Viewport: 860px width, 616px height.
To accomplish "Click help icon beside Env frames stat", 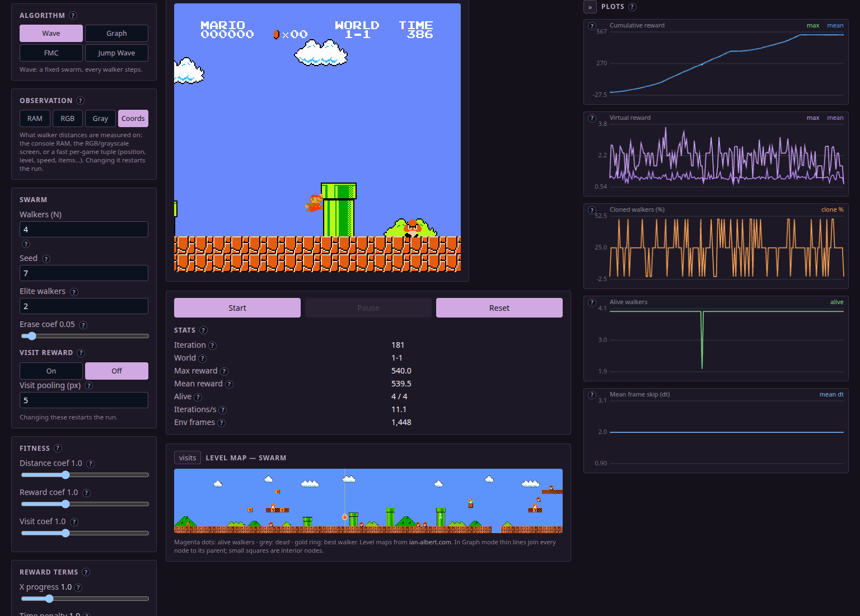I will [221, 423].
